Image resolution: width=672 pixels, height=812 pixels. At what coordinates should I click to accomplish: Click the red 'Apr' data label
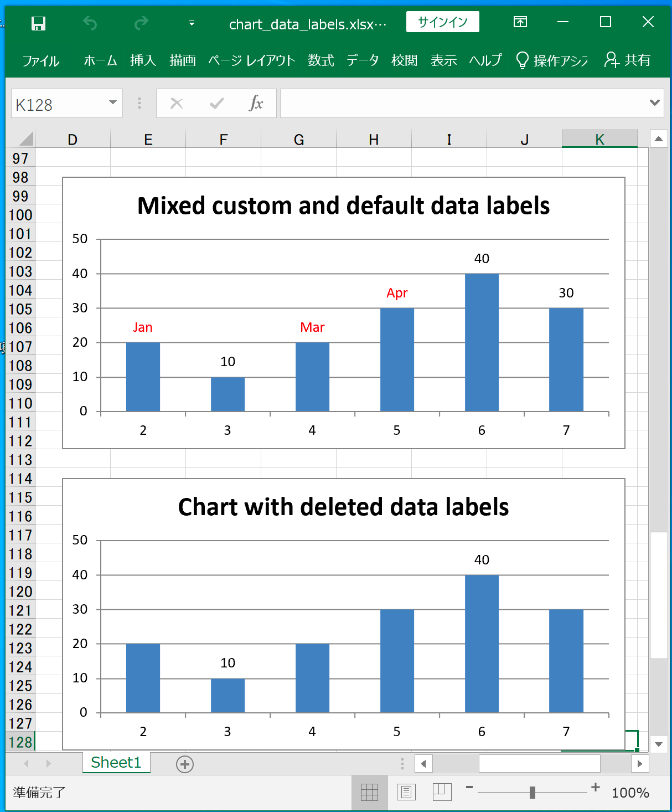point(397,293)
